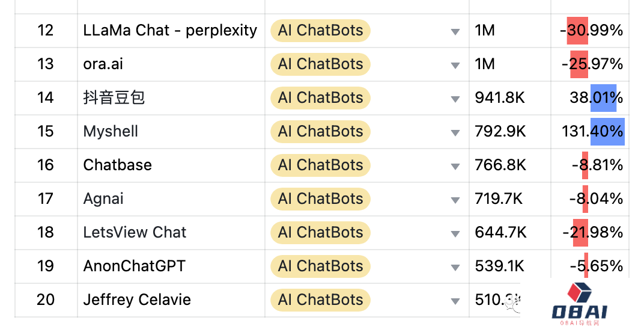Expand category dropdown arrow for 抖音豆包 row
The image size is (644, 332).
pos(455,99)
